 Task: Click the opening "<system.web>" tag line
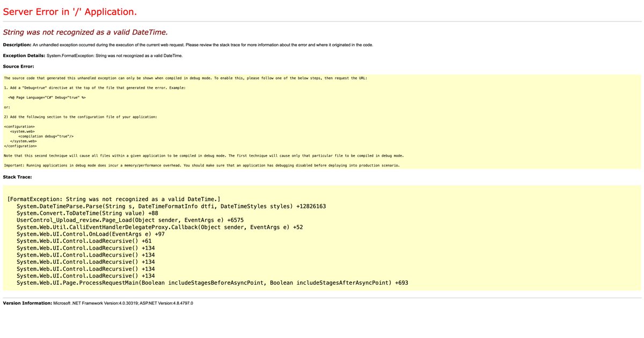click(x=23, y=132)
